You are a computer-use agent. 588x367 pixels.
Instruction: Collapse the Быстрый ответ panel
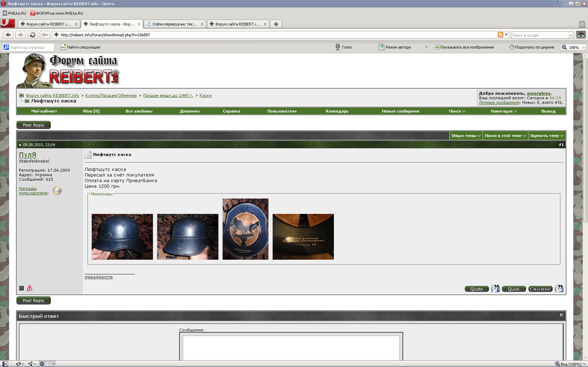[561, 316]
